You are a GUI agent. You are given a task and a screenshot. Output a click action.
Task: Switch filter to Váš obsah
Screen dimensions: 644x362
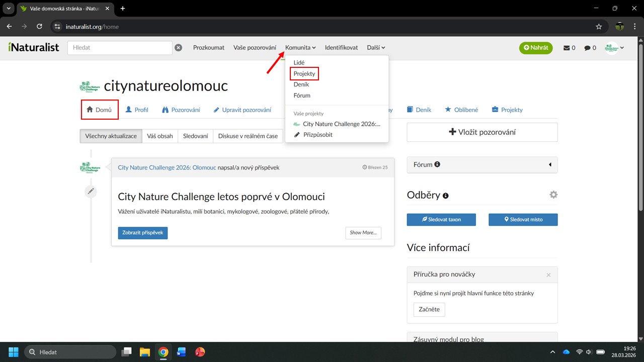(159, 136)
